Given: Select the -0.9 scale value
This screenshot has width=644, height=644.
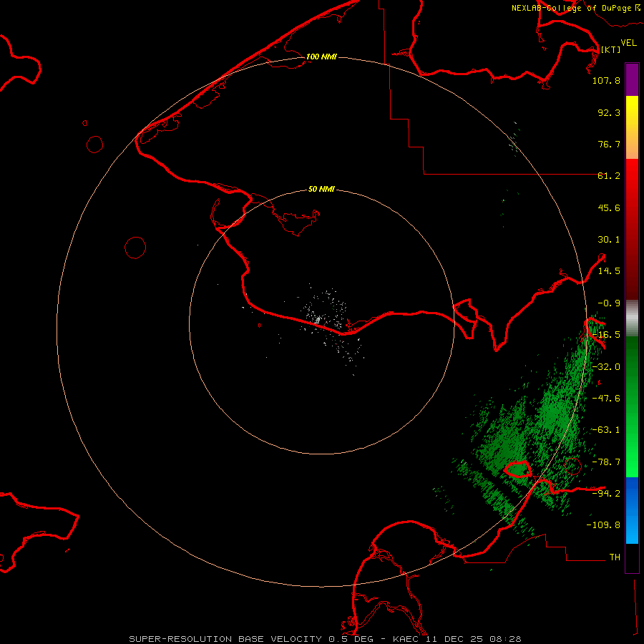Looking at the screenshot, I should [x=609, y=303].
